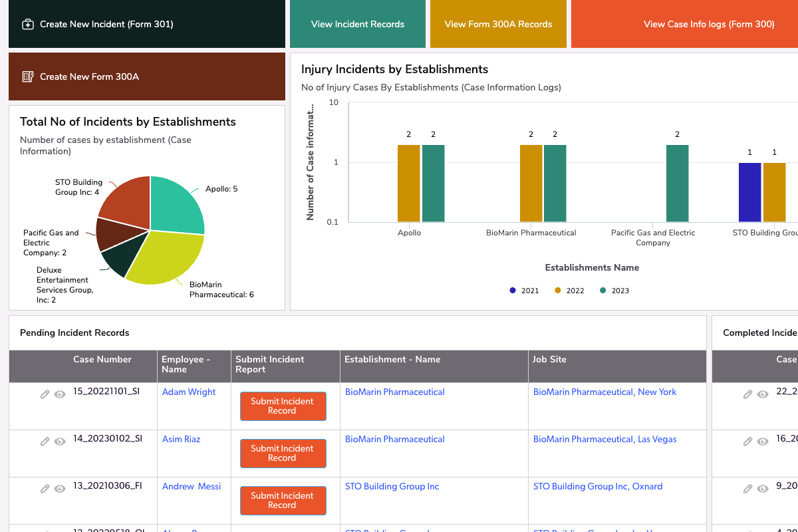Open Asim Riaz employee link
The image size is (798, 532).
tap(181, 440)
